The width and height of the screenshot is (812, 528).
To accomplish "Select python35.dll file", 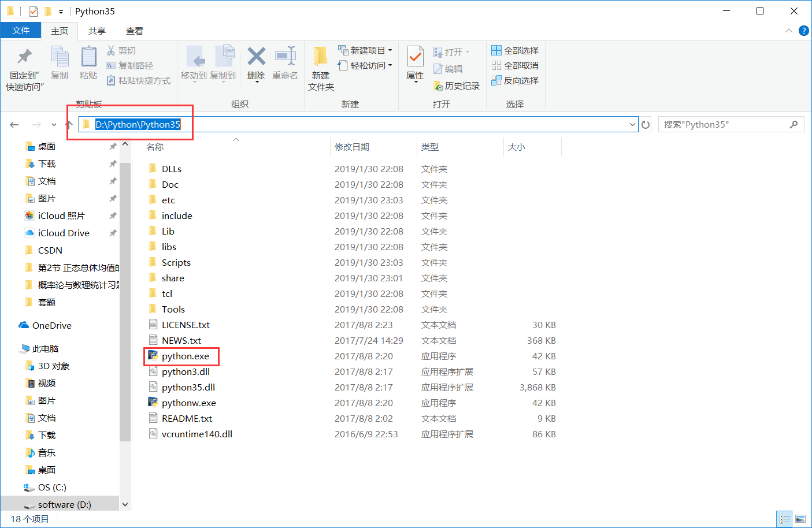I will [x=188, y=387].
